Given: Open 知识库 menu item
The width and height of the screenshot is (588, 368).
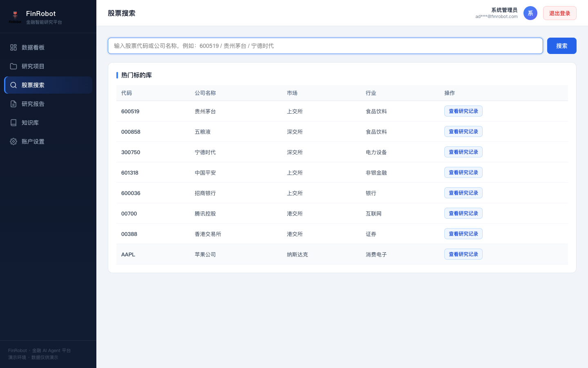Looking at the screenshot, I should (48, 123).
